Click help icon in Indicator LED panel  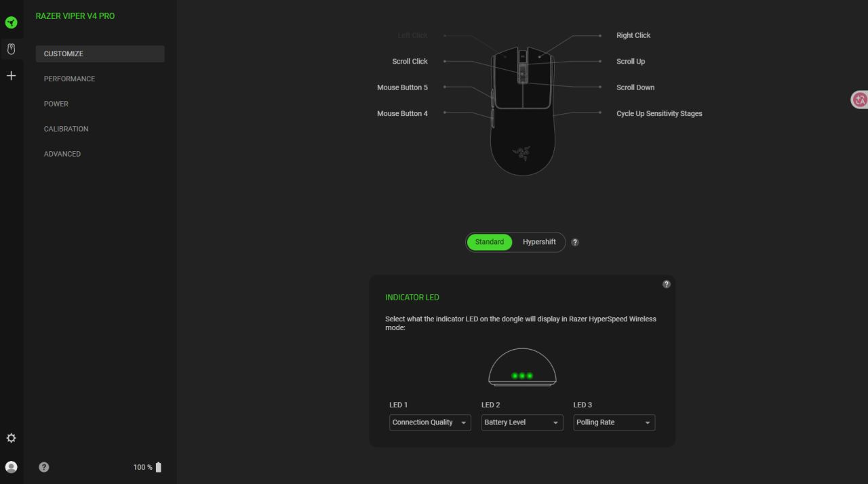click(x=667, y=284)
